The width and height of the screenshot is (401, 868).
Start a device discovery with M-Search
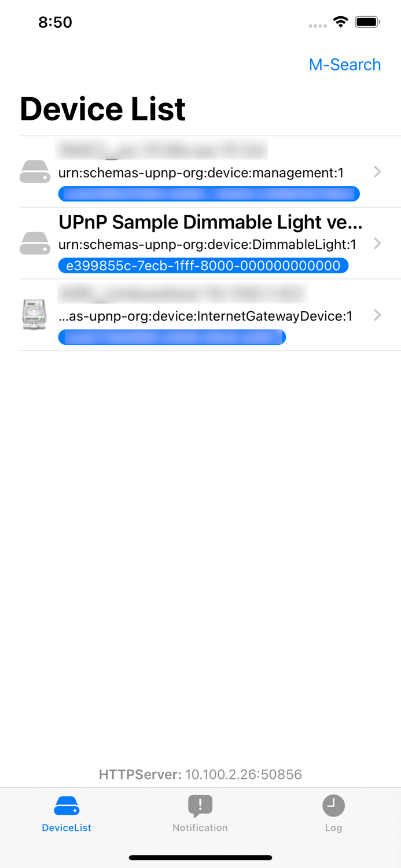click(x=345, y=65)
